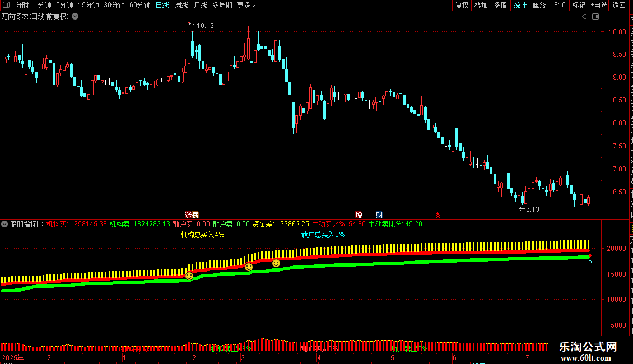Open the 万向德农 title dropdown arrow

tap(75, 17)
